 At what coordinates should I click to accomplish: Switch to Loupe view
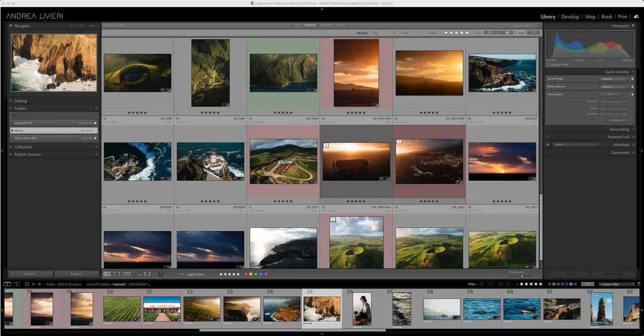click(x=117, y=274)
